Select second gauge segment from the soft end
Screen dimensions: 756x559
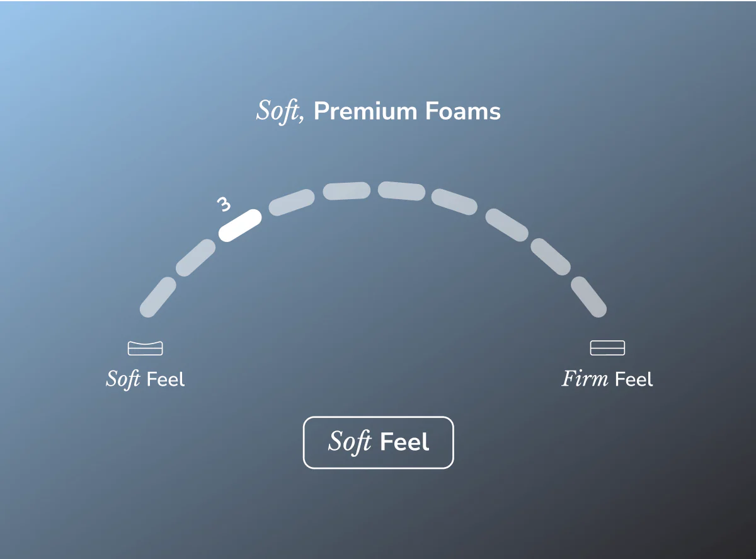pos(195,258)
